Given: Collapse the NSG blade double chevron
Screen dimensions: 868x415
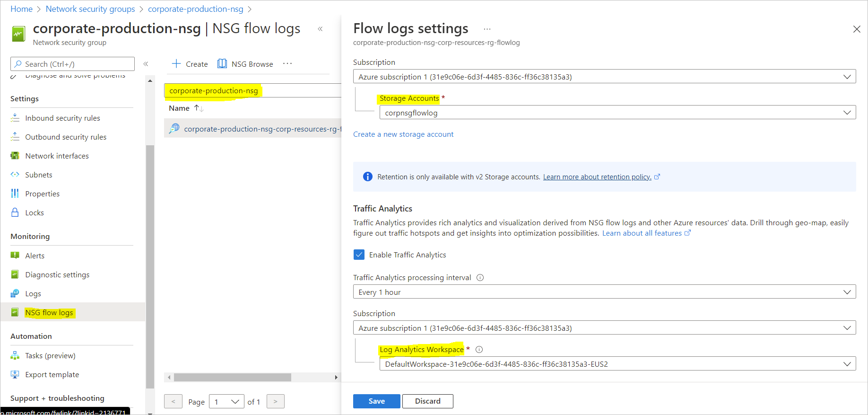Looking at the screenshot, I should (320, 29).
